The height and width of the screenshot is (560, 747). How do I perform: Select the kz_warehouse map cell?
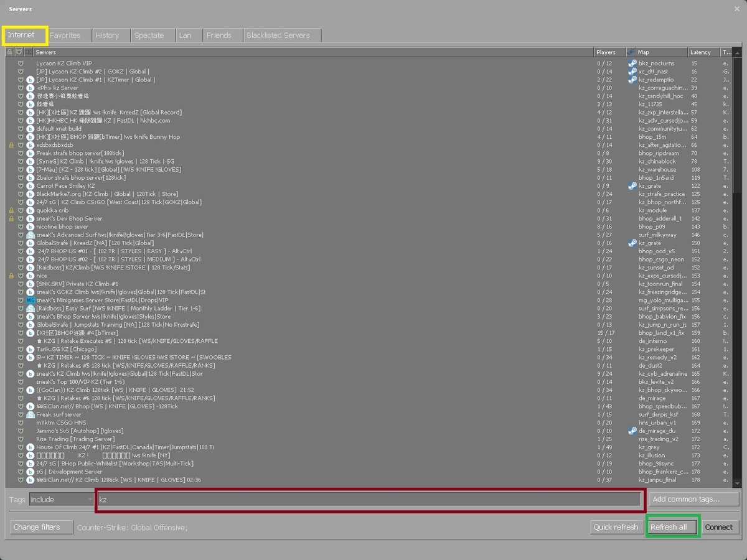(x=657, y=169)
